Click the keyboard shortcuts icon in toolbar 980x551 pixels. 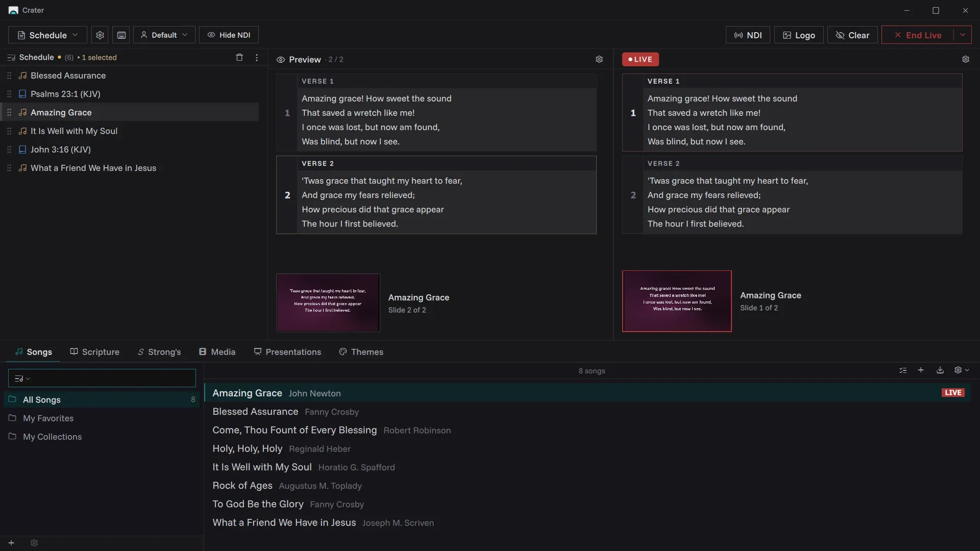[121, 35]
